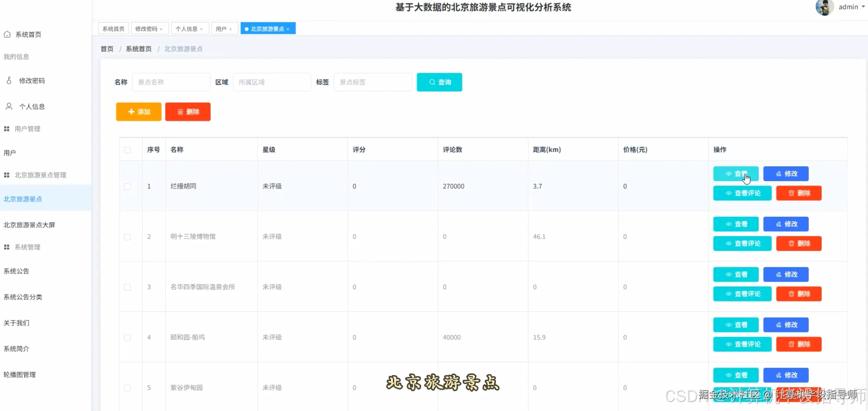
Task: Focus the 景点标签 tag input field
Action: (373, 82)
